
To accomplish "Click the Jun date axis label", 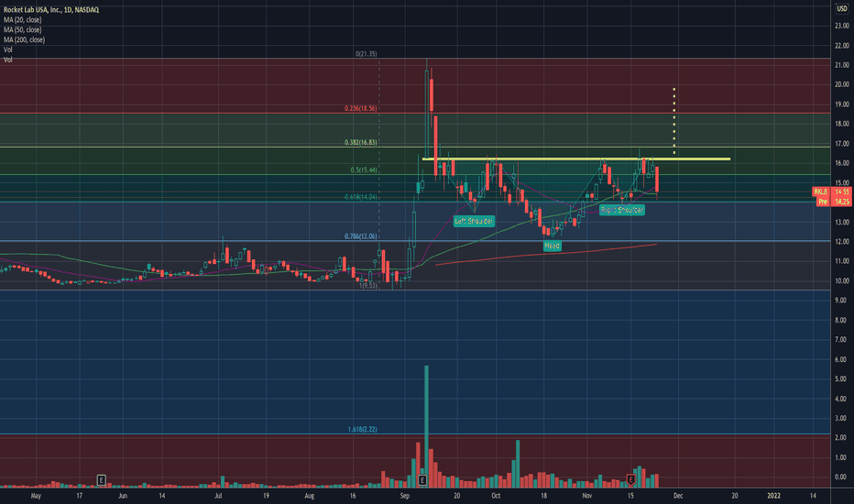I will coord(123,496).
